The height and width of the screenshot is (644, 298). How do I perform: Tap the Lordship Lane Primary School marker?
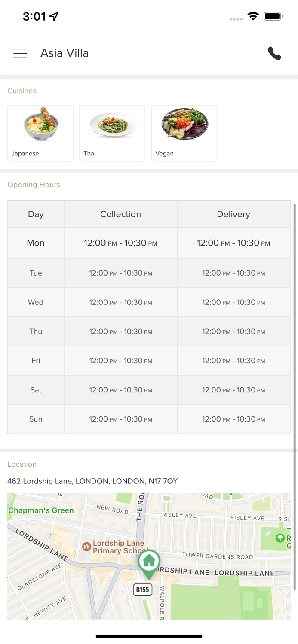86,547
